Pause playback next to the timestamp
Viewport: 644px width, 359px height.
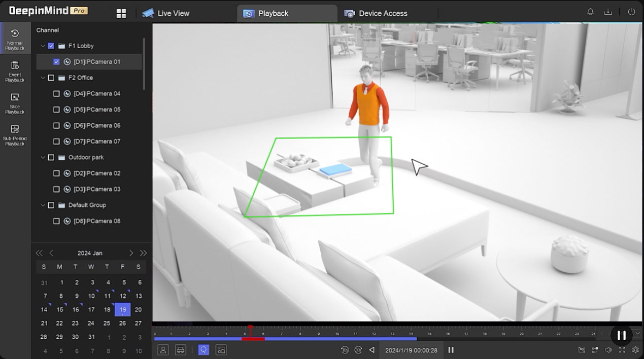tap(451, 350)
